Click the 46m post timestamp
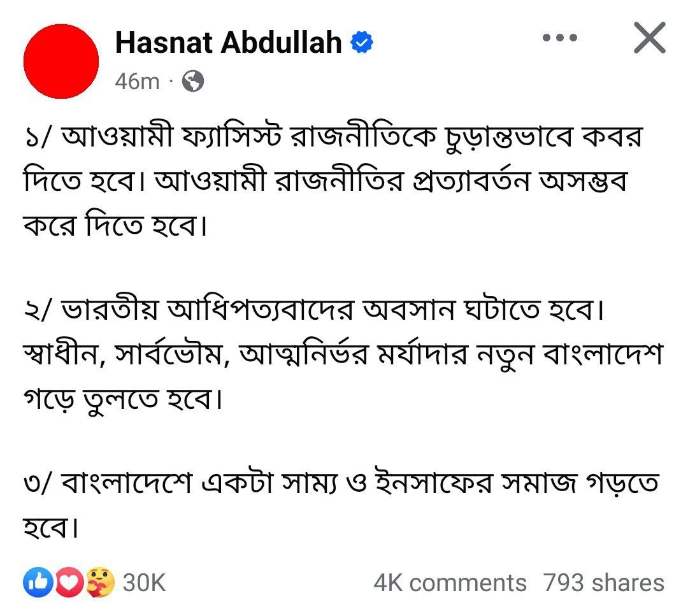Viewport: 688px width, 616px height. coord(137,82)
